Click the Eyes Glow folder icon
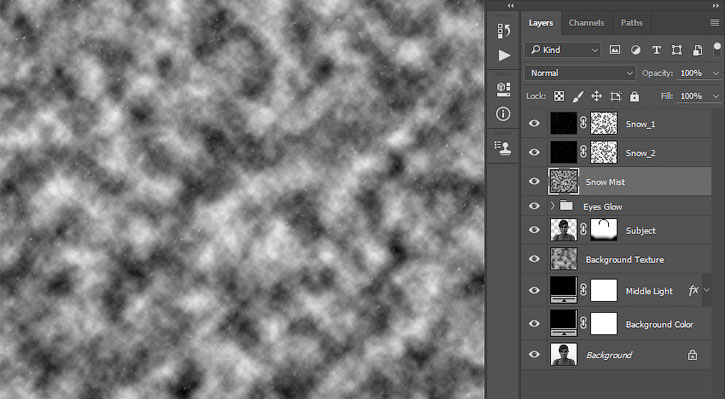Viewport: 725px width, 399px height. coord(566,205)
